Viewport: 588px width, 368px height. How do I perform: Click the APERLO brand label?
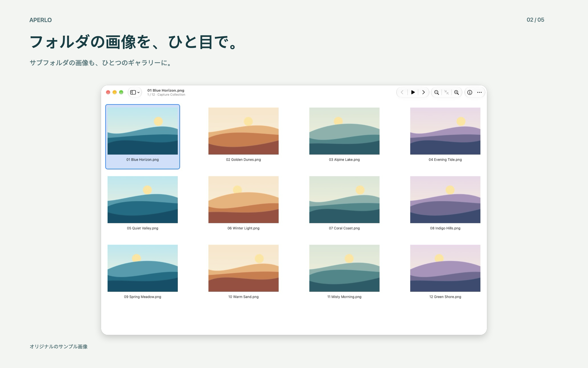pos(41,20)
